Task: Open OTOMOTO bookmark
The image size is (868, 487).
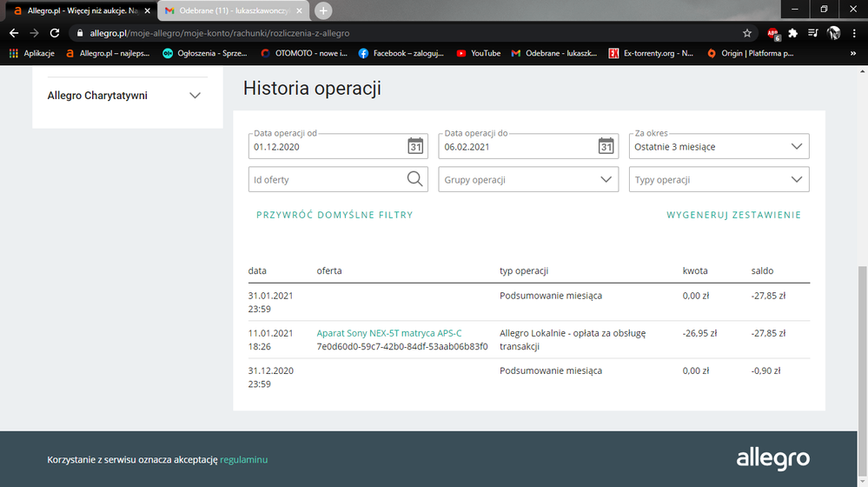Action: (304, 53)
